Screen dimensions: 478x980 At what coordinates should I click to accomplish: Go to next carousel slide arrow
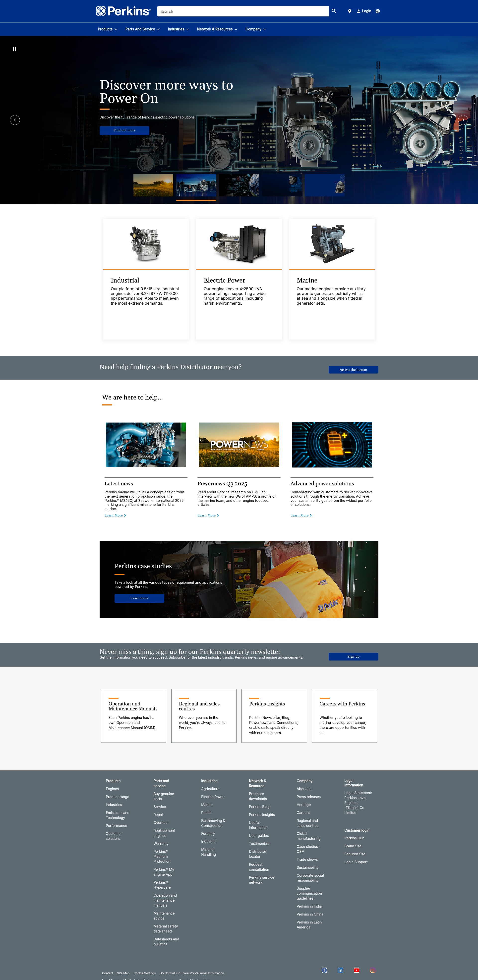click(x=463, y=120)
